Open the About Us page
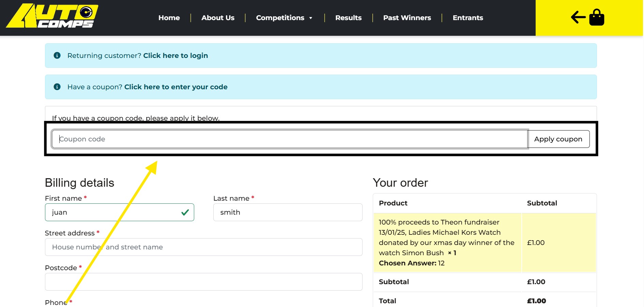644x307 pixels. coord(218,18)
